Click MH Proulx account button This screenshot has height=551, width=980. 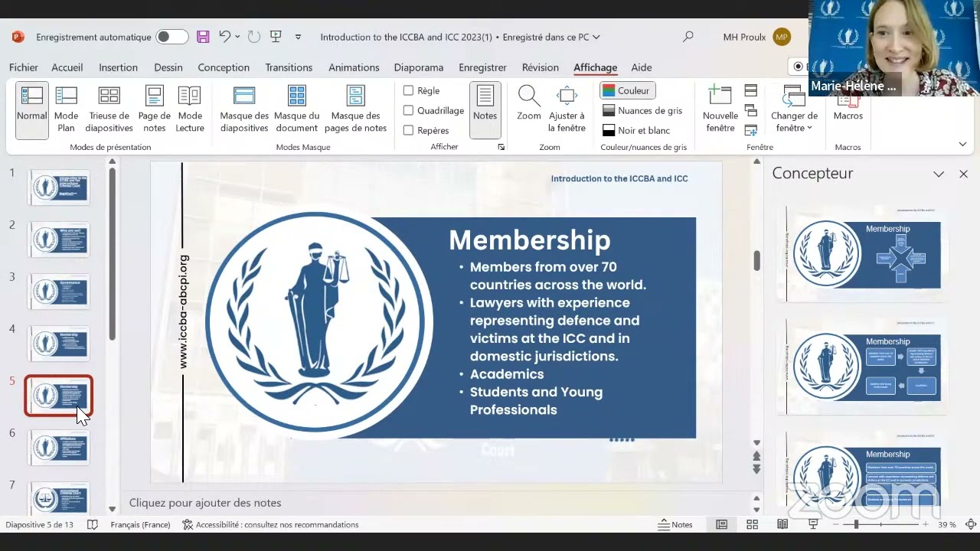756,37
